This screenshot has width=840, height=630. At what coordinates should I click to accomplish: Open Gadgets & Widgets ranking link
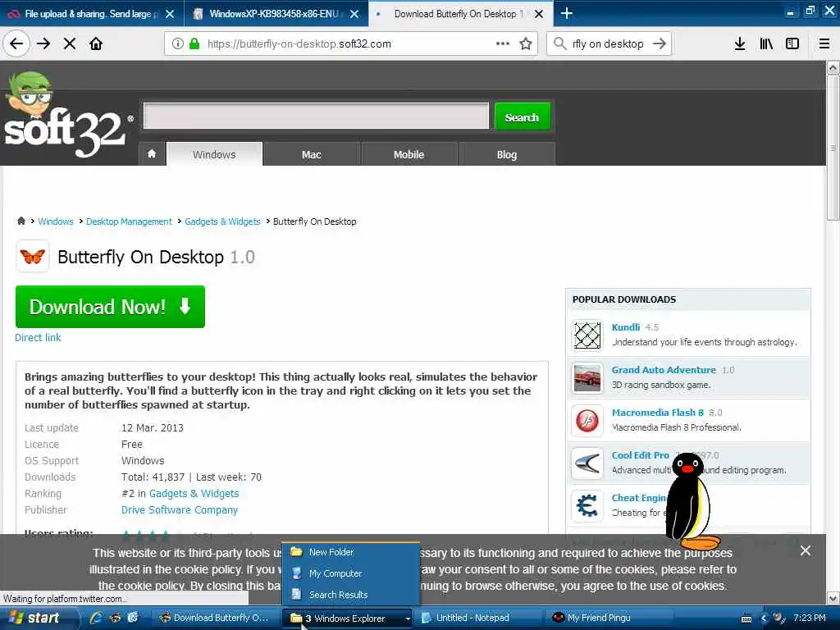pyautogui.click(x=194, y=493)
